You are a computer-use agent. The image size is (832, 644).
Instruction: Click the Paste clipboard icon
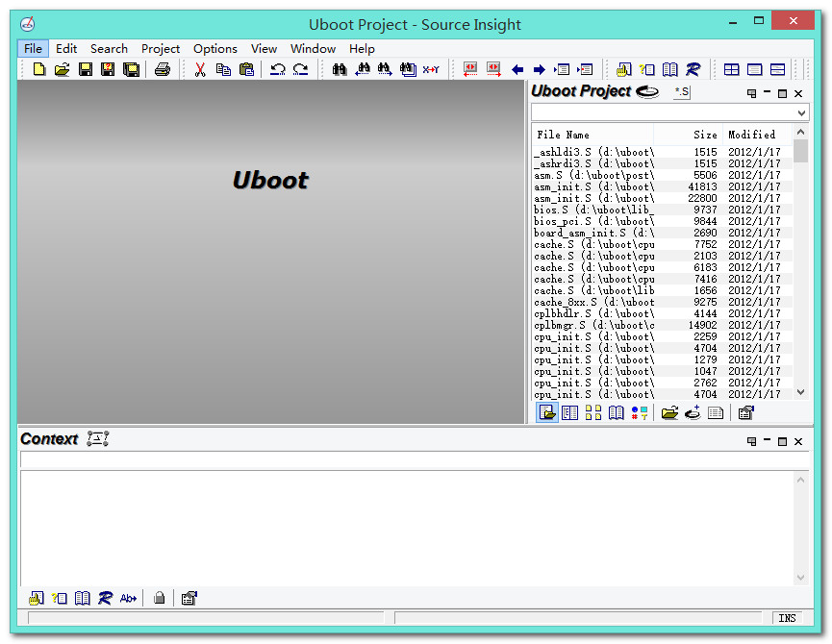point(246,68)
